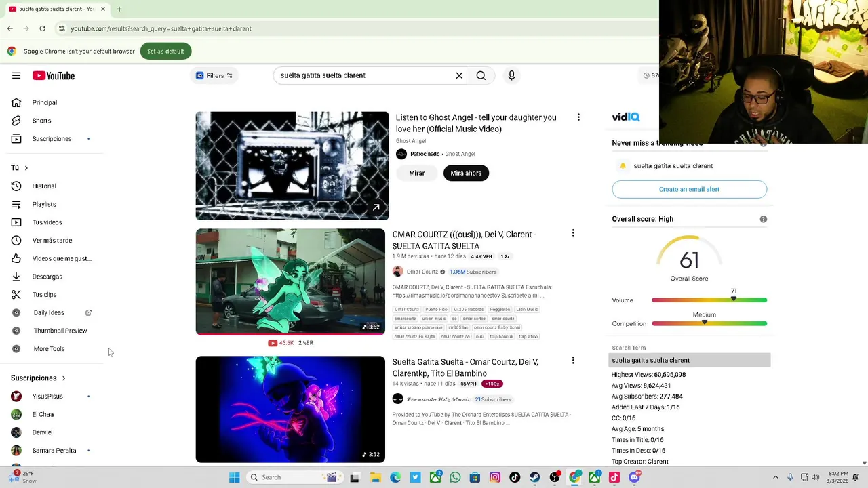The image size is (868, 488).
Task: Open options menu for Tito El Bambino video
Action: pos(573,361)
